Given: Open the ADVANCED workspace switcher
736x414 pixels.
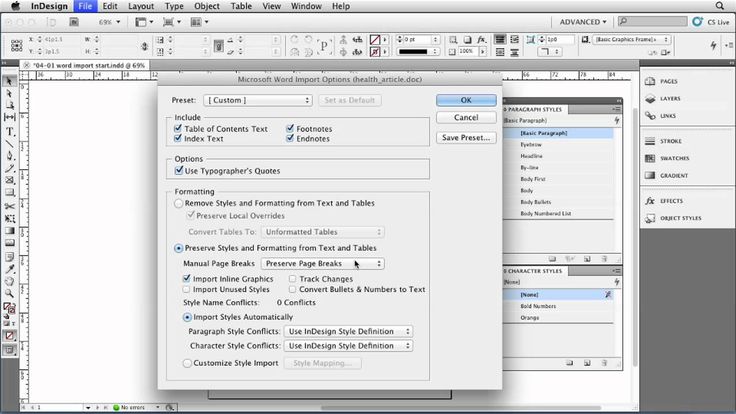Looking at the screenshot, I should (583, 22).
